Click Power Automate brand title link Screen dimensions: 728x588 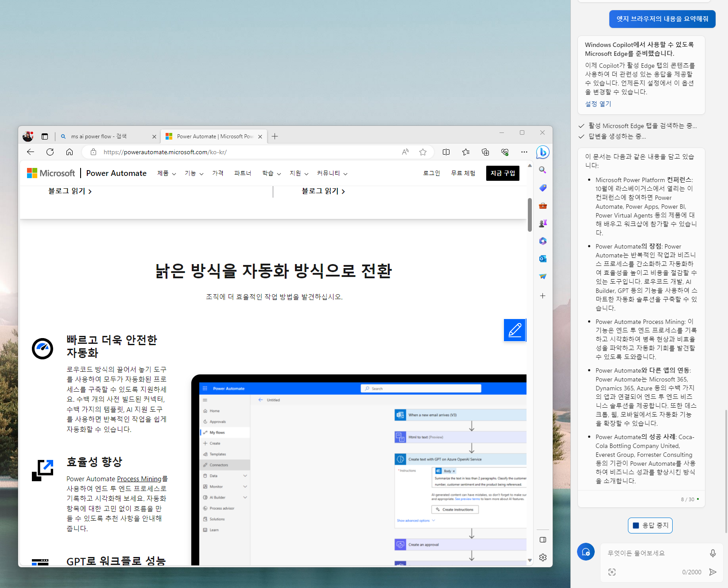116,173
